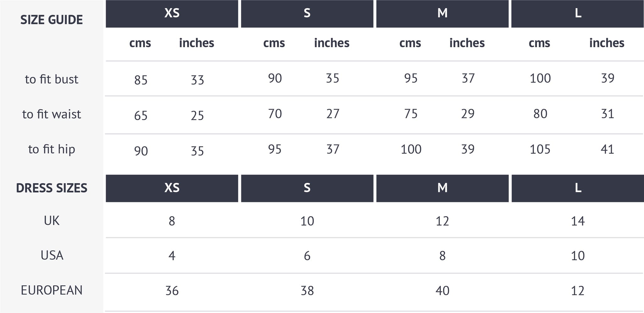Click the SIZE GUIDE title
Screen dimensions: 644x313
(52, 20)
